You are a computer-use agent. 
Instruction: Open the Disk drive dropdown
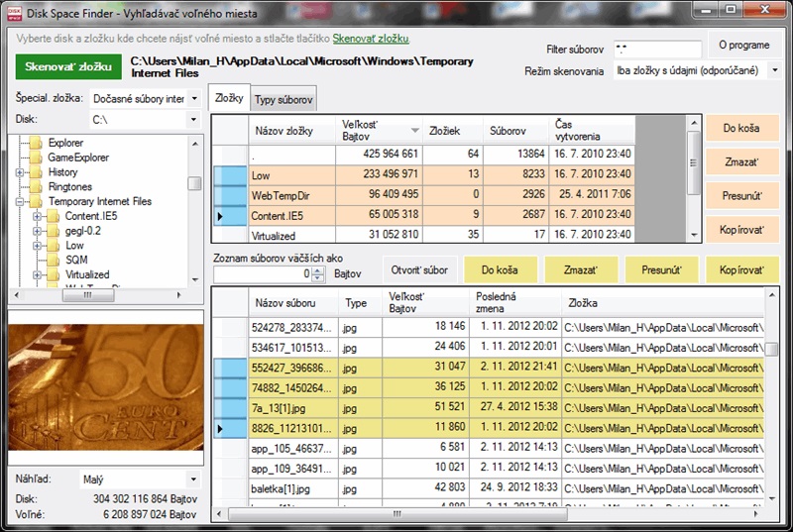point(192,120)
